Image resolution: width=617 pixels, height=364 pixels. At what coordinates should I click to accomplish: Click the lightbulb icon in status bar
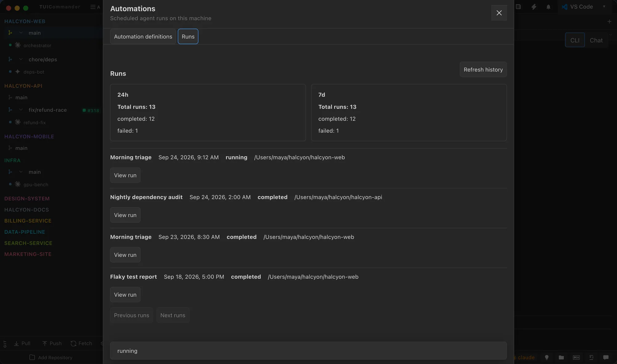tap(547, 357)
